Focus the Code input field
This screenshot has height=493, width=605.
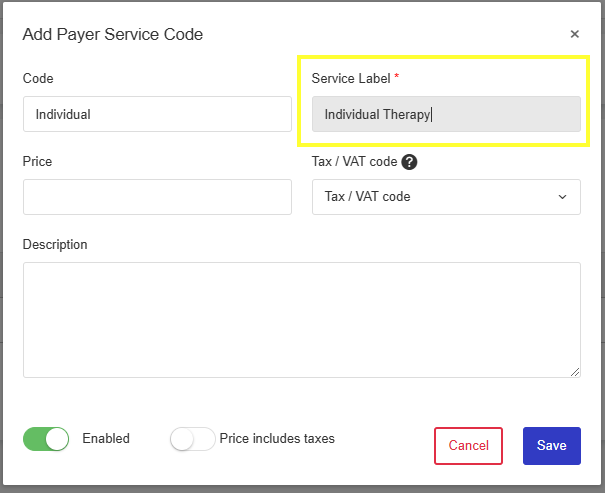click(157, 114)
